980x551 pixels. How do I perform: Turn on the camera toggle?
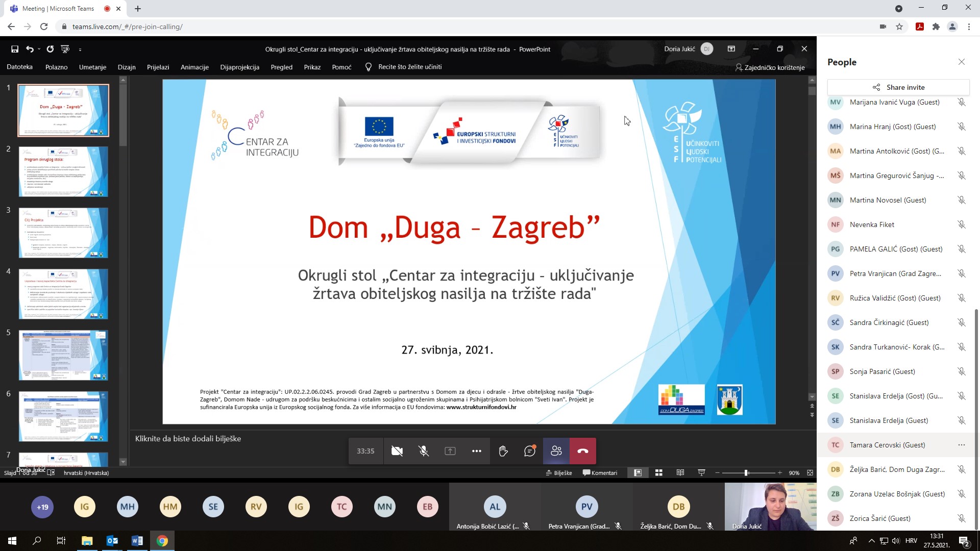tap(397, 451)
